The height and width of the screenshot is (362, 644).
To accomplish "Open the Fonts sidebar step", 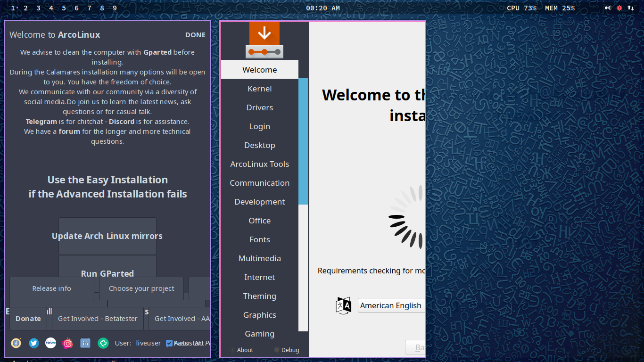I will click(x=260, y=239).
